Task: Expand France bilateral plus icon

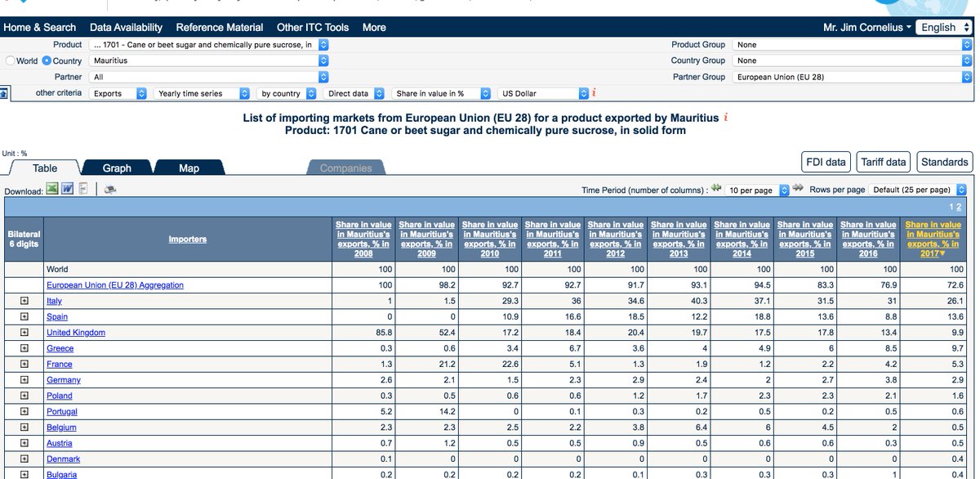Action: 24,365
